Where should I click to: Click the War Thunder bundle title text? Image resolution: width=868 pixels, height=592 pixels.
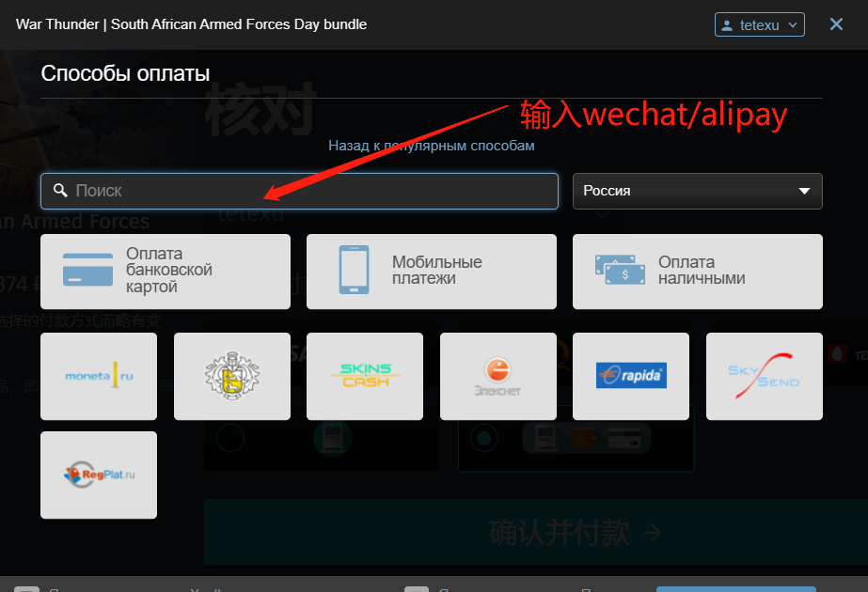point(192,24)
